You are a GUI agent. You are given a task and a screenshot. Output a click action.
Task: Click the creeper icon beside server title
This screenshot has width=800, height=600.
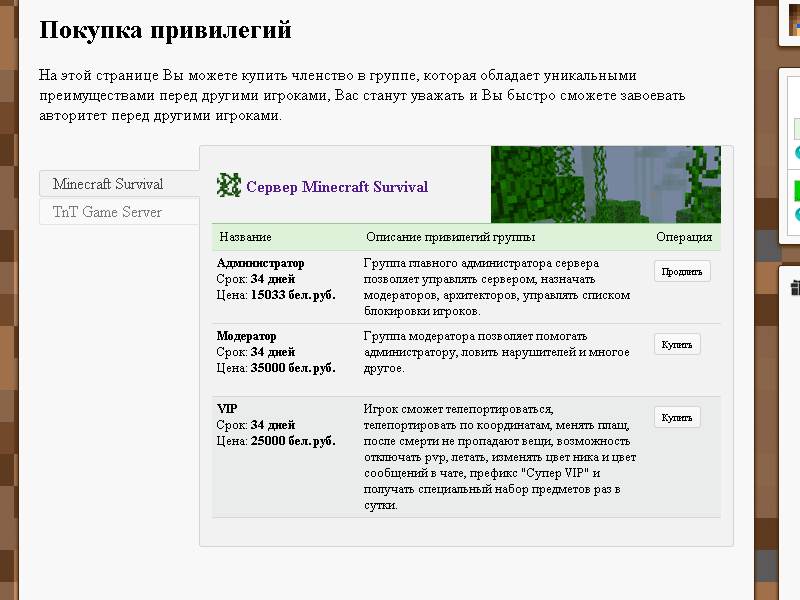tap(229, 185)
